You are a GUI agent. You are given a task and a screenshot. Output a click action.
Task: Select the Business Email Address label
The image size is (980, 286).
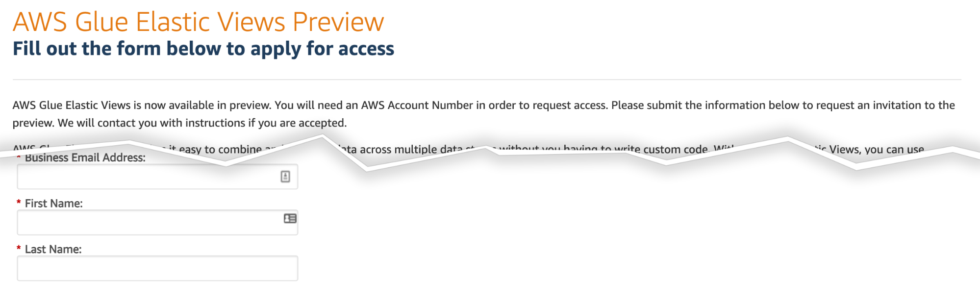pyautogui.click(x=85, y=157)
